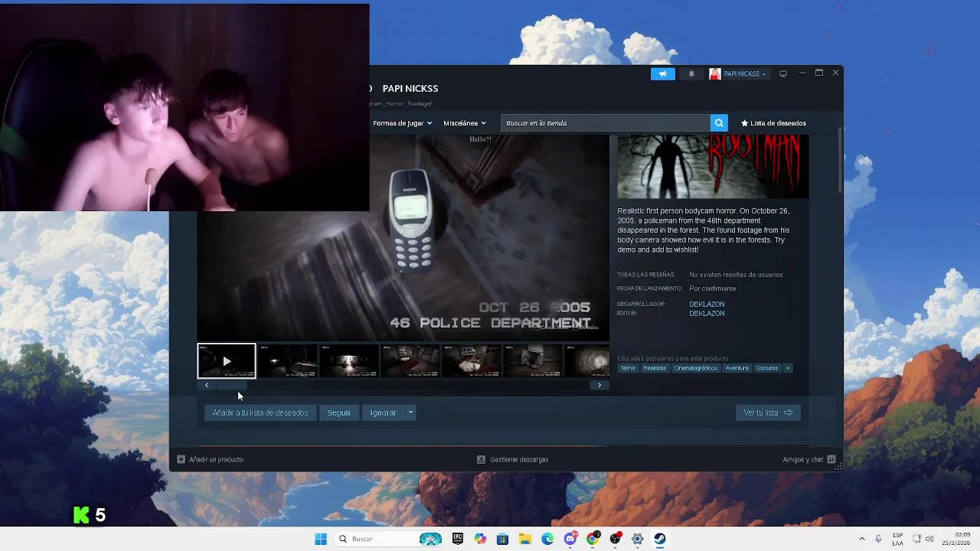
Task: Click the Steam page vertical scrollbar
Action: (840, 161)
